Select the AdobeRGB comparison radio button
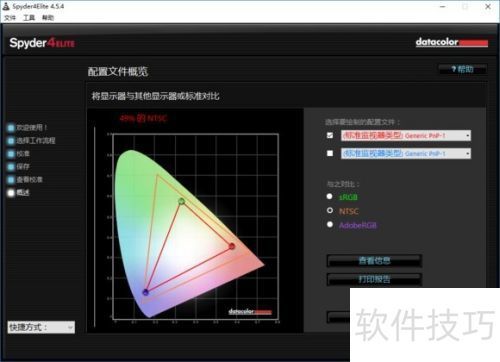The width and height of the screenshot is (500, 362). (330, 225)
